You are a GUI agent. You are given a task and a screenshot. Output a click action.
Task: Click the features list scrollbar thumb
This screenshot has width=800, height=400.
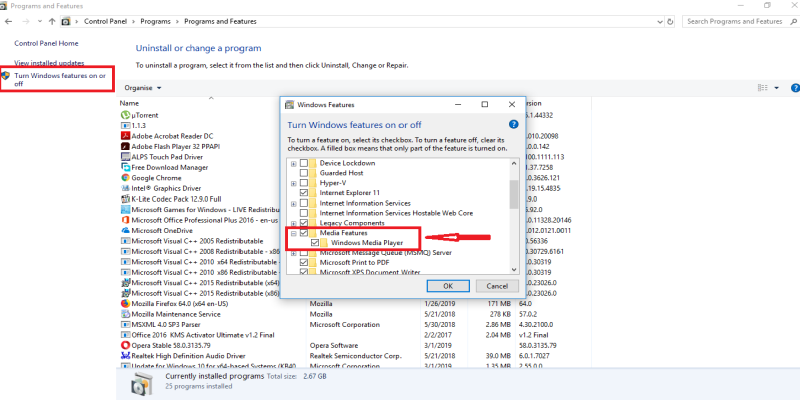[x=514, y=194]
